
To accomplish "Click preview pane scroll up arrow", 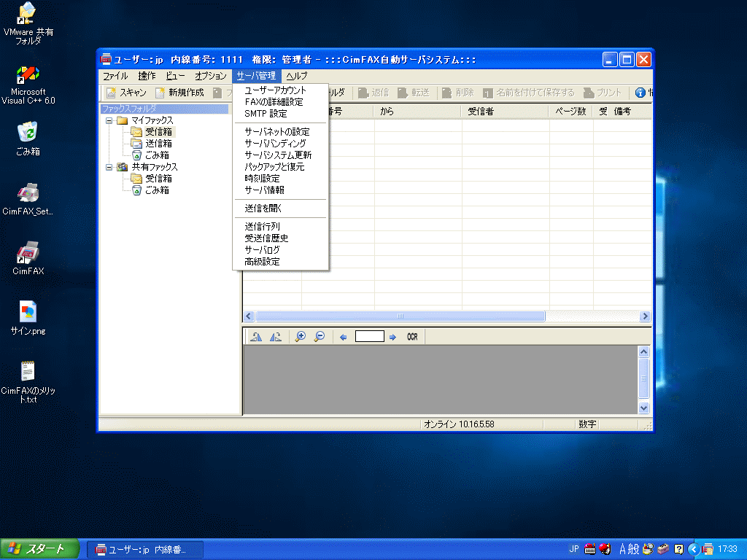I will point(643,352).
